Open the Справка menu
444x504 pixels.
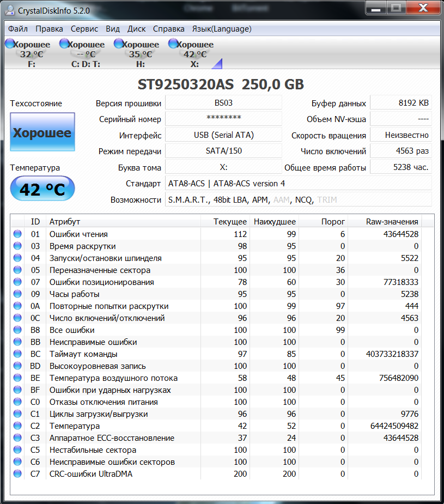169,29
